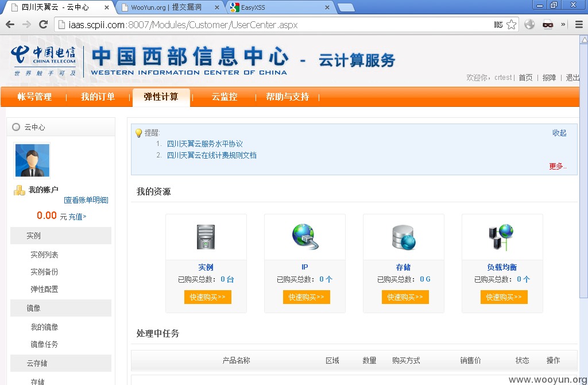This screenshot has width=588, height=385.
Task: Show hidden extensions chevron
Action: (563, 25)
